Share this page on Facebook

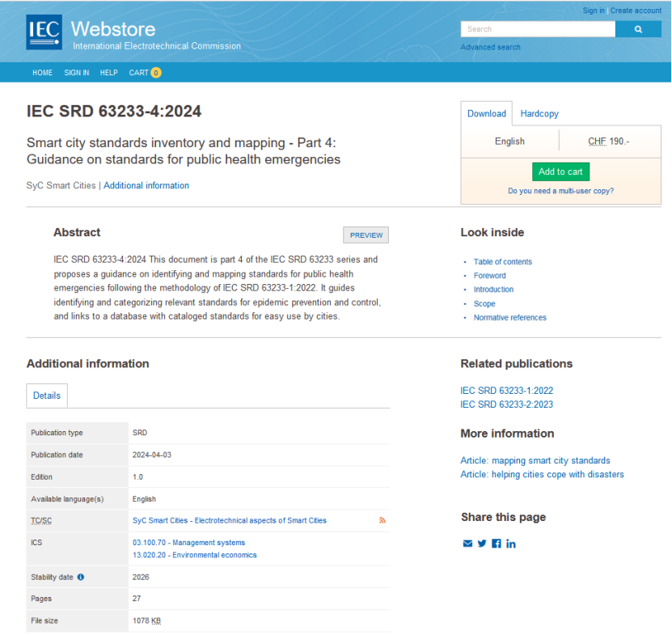(497, 544)
